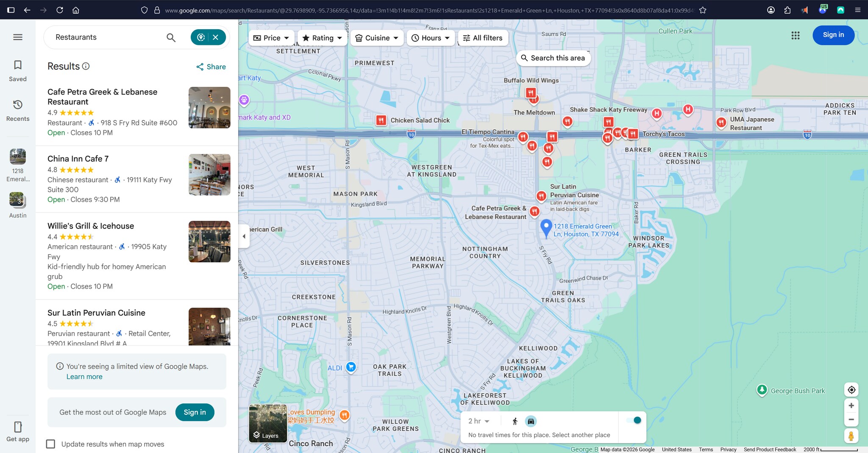Collapse the side results panel

244,236
